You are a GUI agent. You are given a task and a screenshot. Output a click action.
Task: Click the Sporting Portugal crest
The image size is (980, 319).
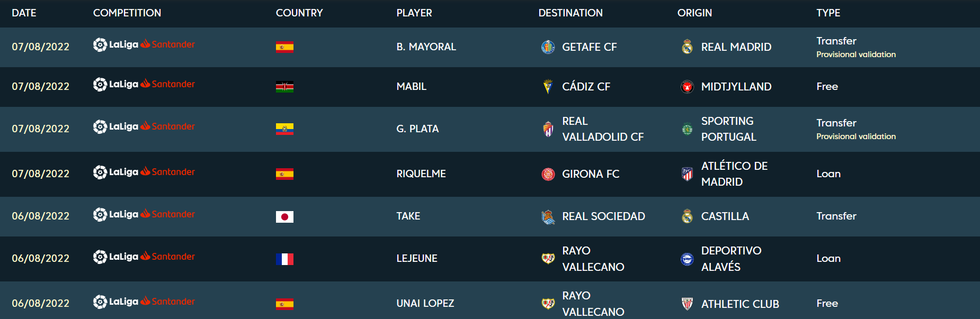click(x=687, y=129)
